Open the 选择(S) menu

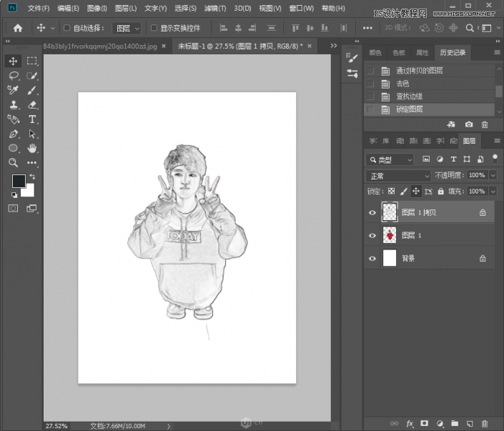click(x=185, y=9)
